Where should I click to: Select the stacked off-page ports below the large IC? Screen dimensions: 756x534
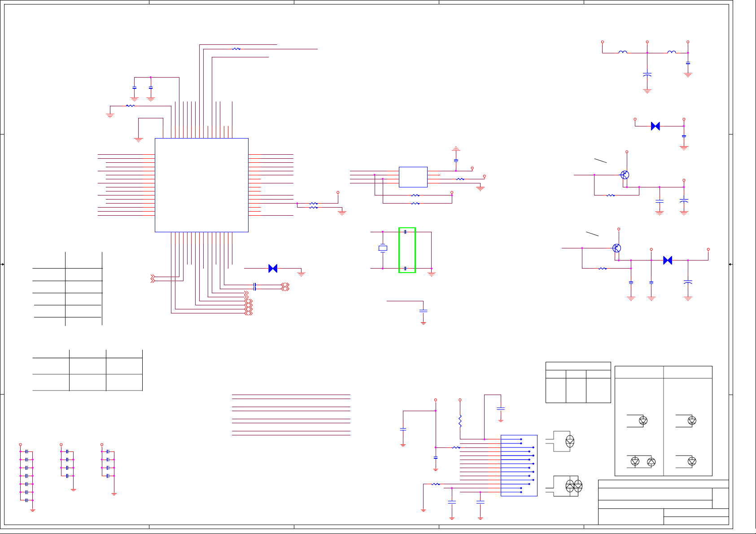[x=249, y=303]
